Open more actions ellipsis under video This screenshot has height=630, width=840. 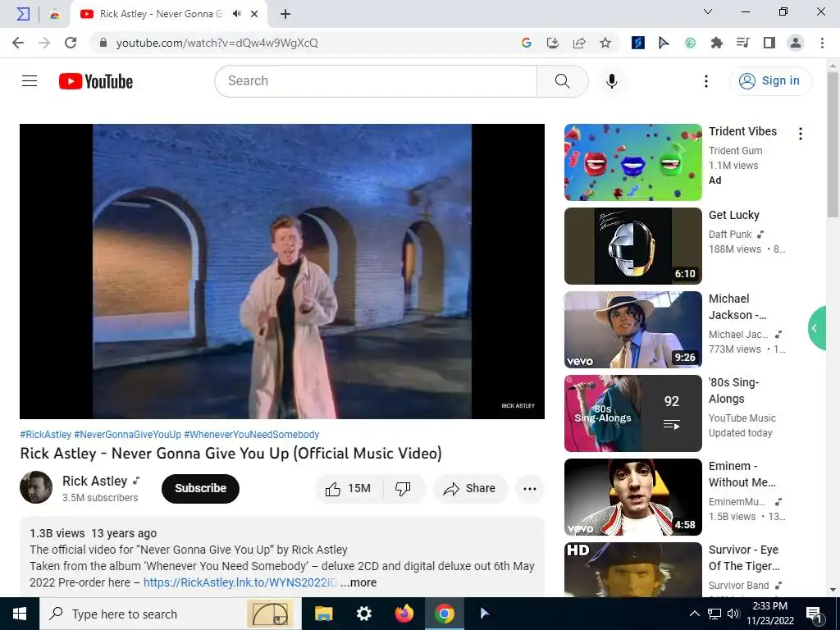(x=529, y=489)
